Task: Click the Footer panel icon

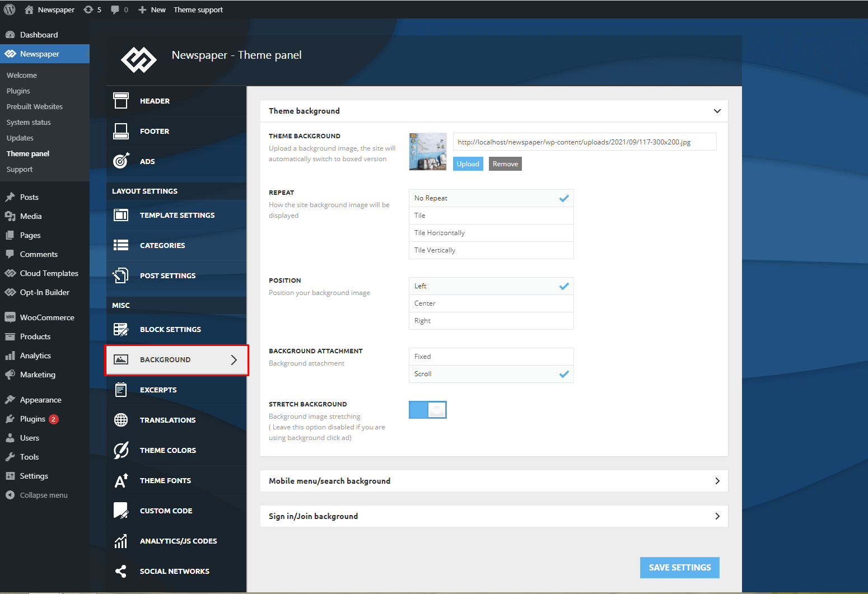Action: [121, 131]
